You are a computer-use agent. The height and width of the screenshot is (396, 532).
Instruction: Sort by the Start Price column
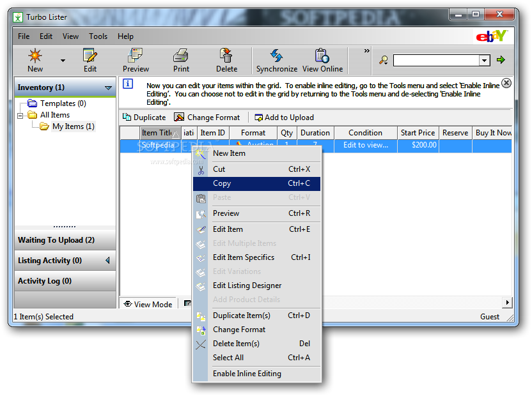[418, 133]
